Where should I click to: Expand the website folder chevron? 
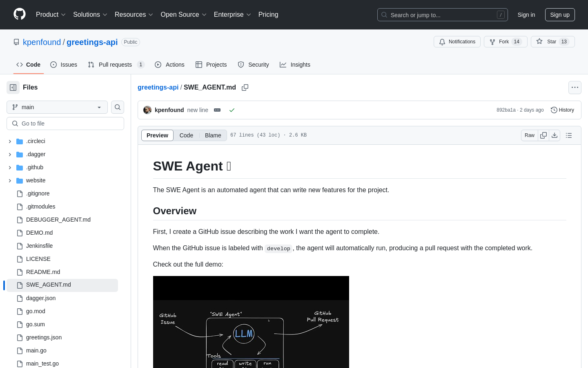pyautogui.click(x=10, y=180)
